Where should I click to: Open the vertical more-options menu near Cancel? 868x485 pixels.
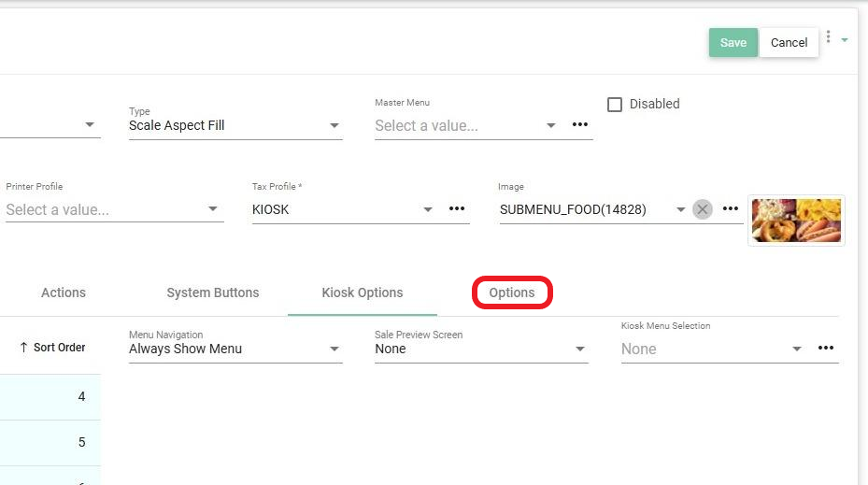coord(828,37)
